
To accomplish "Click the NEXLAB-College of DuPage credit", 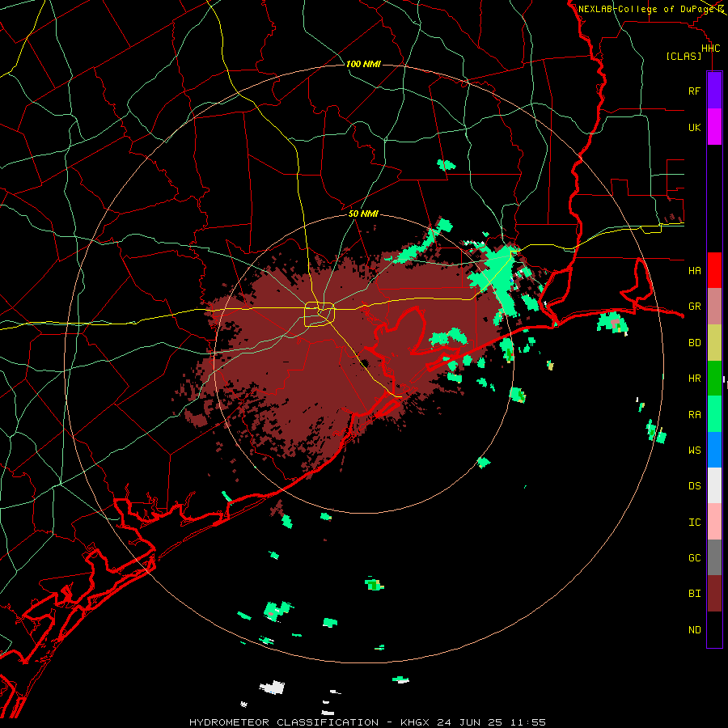I will [645, 9].
